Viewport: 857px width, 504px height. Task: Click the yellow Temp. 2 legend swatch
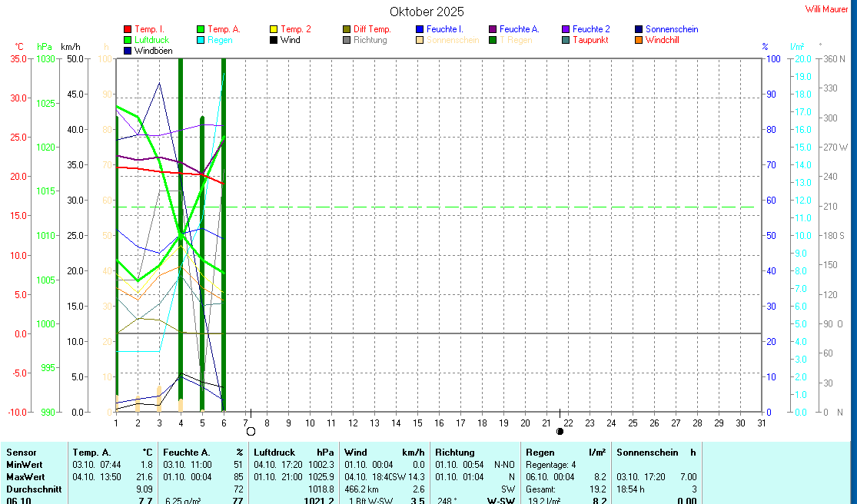274,29
